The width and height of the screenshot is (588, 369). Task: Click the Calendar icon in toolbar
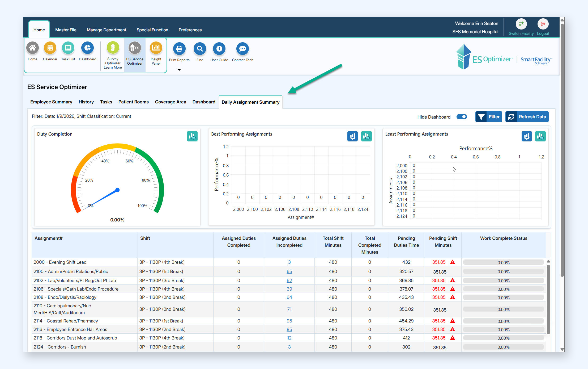point(50,48)
